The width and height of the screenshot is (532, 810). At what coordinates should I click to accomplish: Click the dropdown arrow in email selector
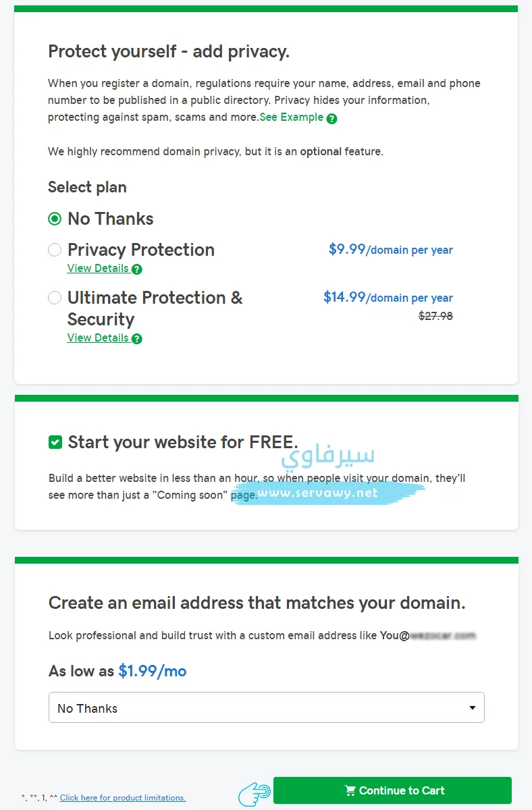pyautogui.click(x=473, y=708)
